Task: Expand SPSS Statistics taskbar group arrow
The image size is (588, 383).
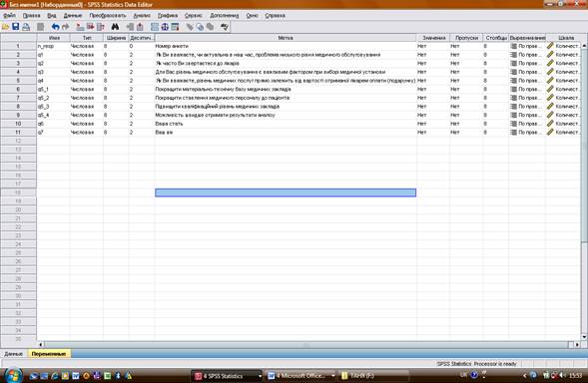Action: point(260,375)
